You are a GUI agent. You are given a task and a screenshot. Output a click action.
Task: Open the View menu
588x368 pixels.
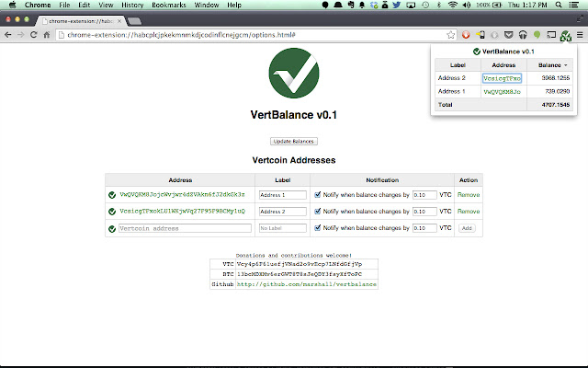click(106, 5)
